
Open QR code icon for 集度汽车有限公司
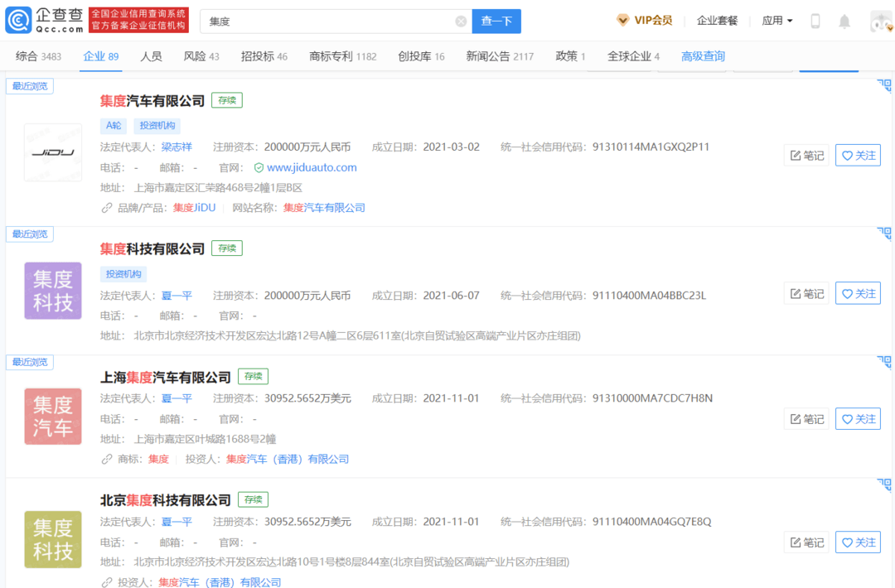[884, 85]
